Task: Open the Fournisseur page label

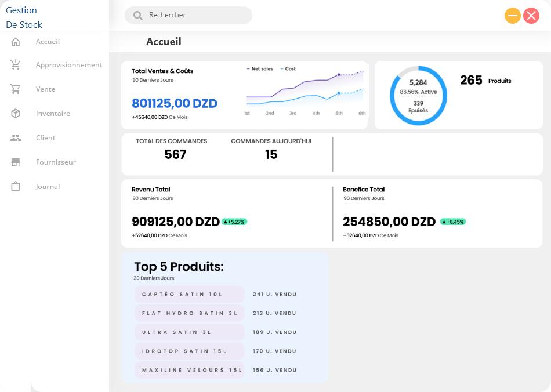Action: pyautogui.click(x=56, y=162)
